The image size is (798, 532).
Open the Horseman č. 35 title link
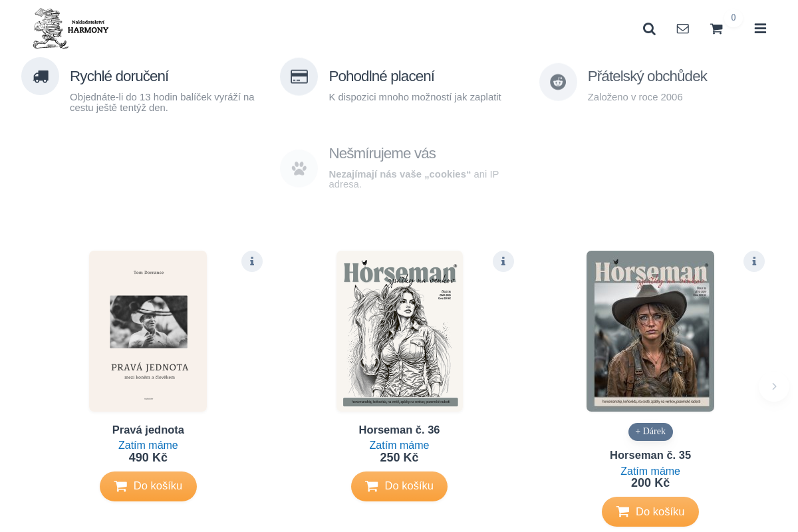tap(650, 456)
